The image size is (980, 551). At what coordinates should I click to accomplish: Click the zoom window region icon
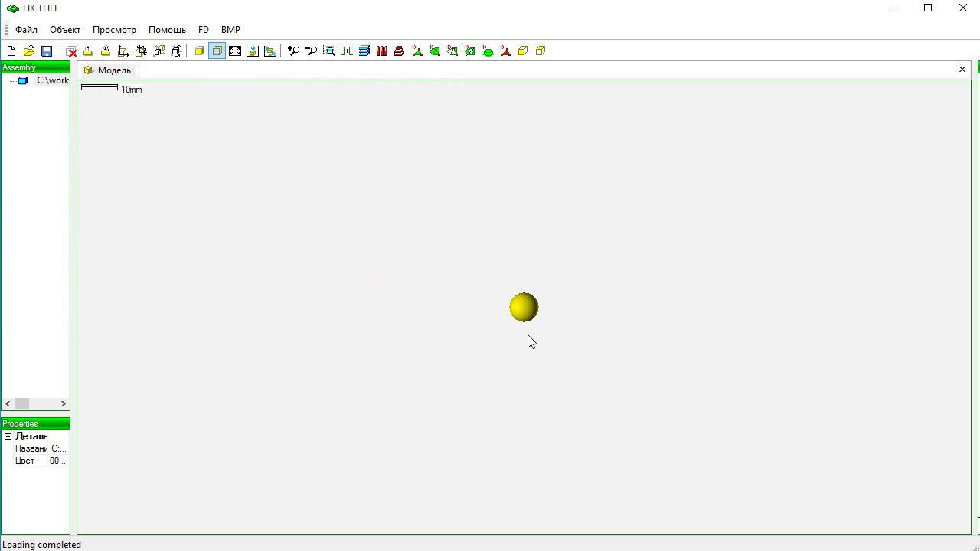coord(329,51)
